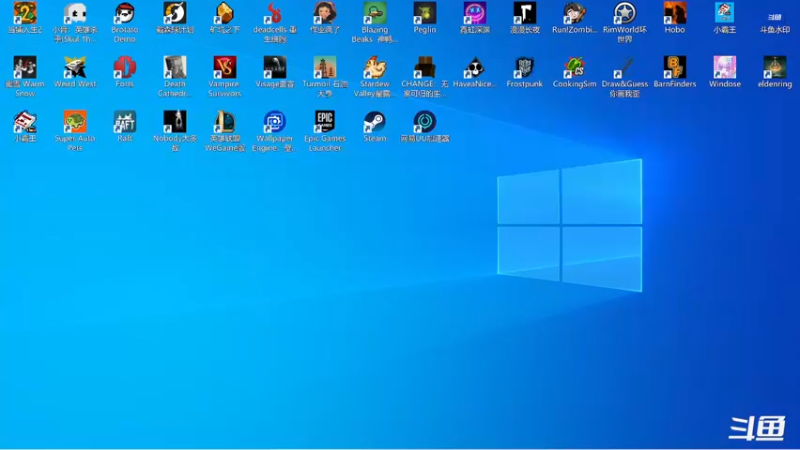Select the Foits red shortcut icon
The height and width of the screenshot is (450, 800).
(124, 67)
